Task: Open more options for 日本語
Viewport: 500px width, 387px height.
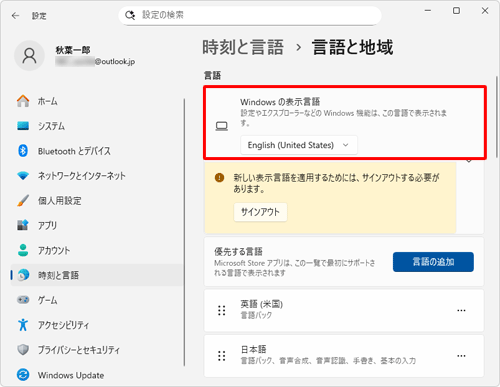Action: coord(461,356)
